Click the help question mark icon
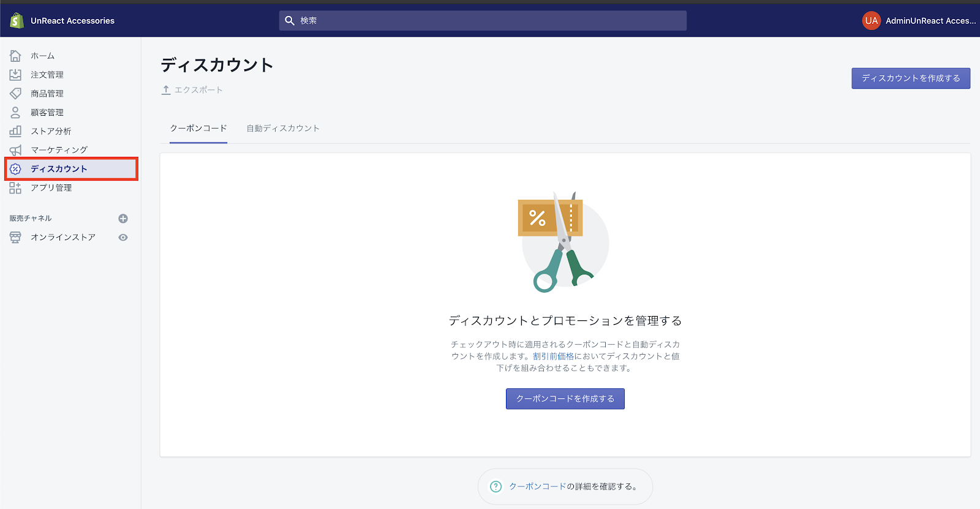Screen dimensions: 980x509 [x=496, y=486]
